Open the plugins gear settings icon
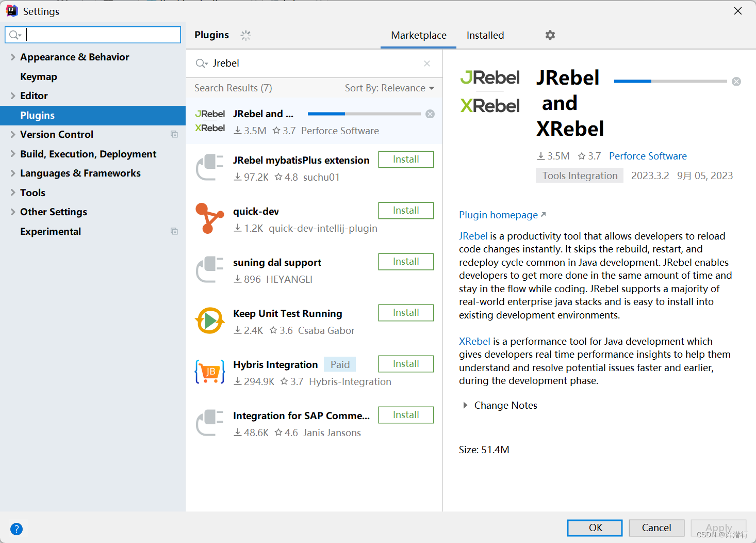The width and height of the screenshot is (756, 543). click(550, 35)
